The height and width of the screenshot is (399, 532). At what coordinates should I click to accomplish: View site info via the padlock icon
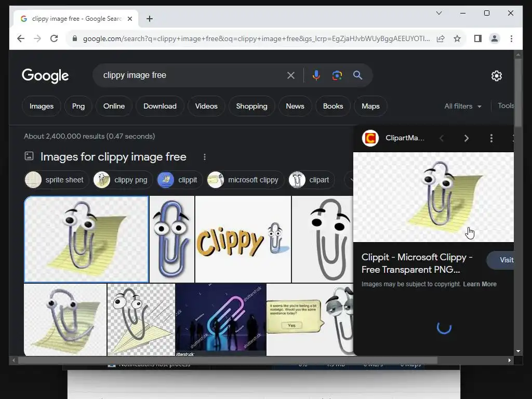tap(75, 38)
